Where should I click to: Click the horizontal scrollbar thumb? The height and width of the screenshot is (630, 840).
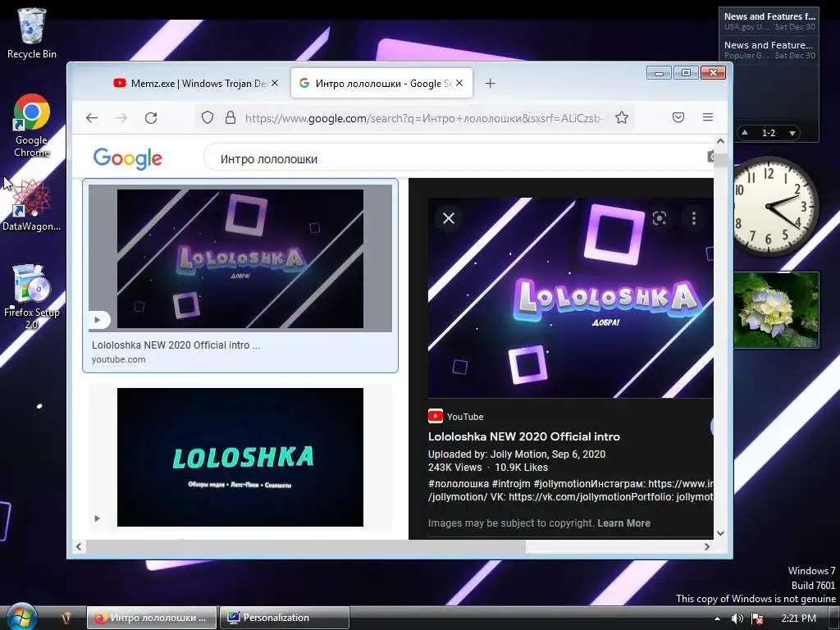[x=306, y=546]
